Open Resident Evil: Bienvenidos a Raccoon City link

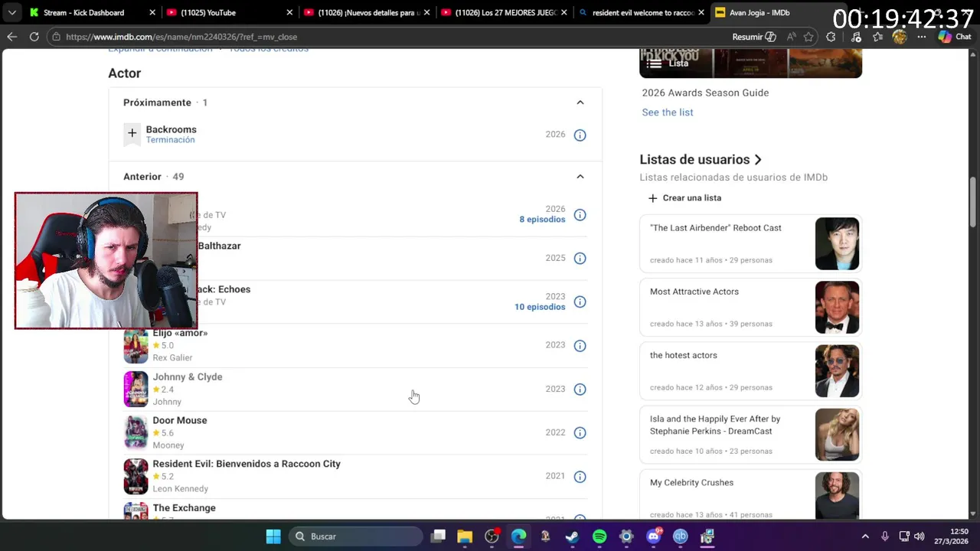(247, 464)
